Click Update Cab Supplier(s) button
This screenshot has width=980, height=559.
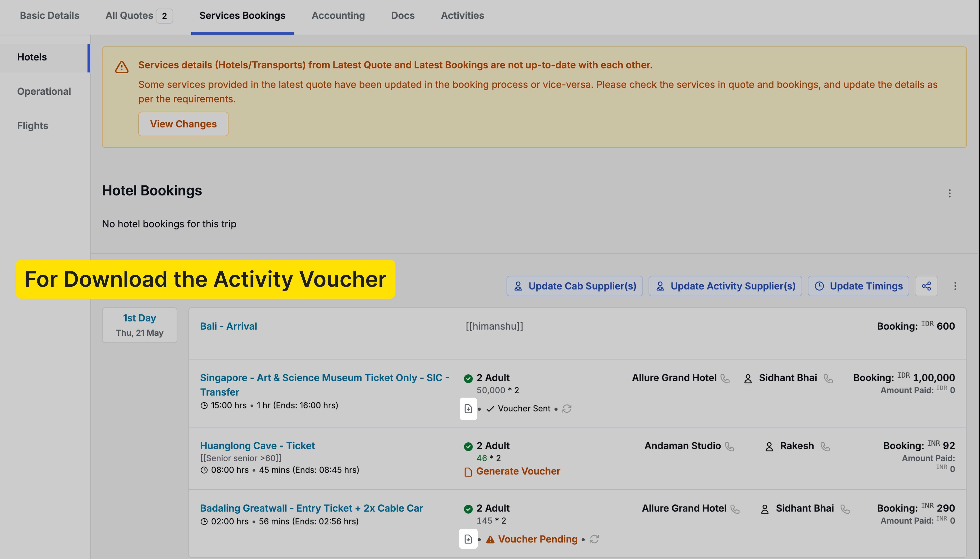click(x=575, y=286)
